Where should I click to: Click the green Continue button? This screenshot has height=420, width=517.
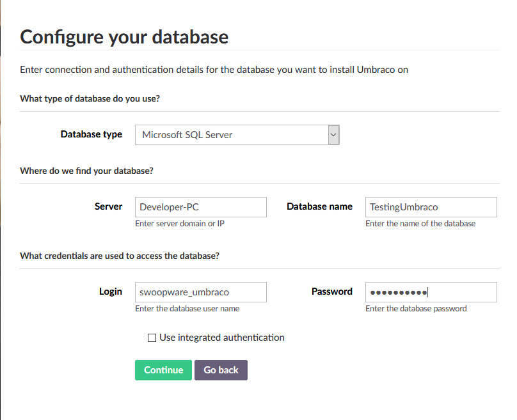click(x=163, y=370)
